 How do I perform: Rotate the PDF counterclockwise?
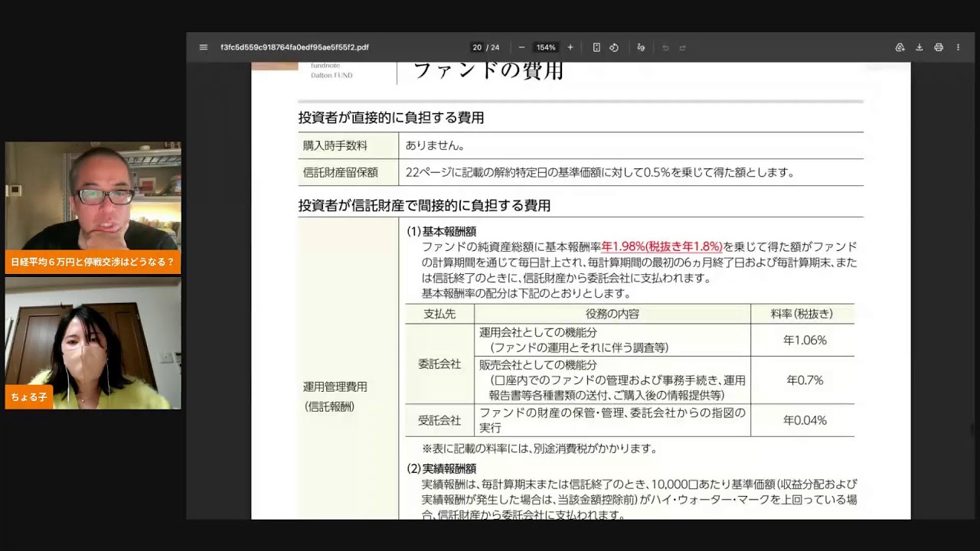coord(614,47)
